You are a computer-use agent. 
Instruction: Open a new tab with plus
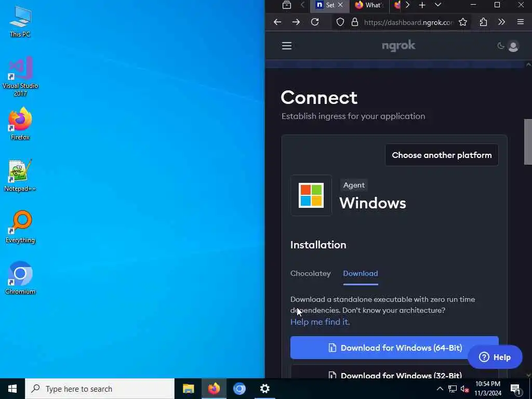(422, 5)
